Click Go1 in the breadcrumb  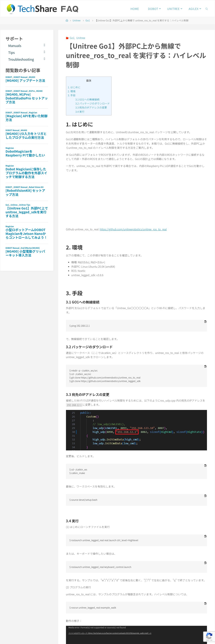pyautogui.click(x=88, y=21)
